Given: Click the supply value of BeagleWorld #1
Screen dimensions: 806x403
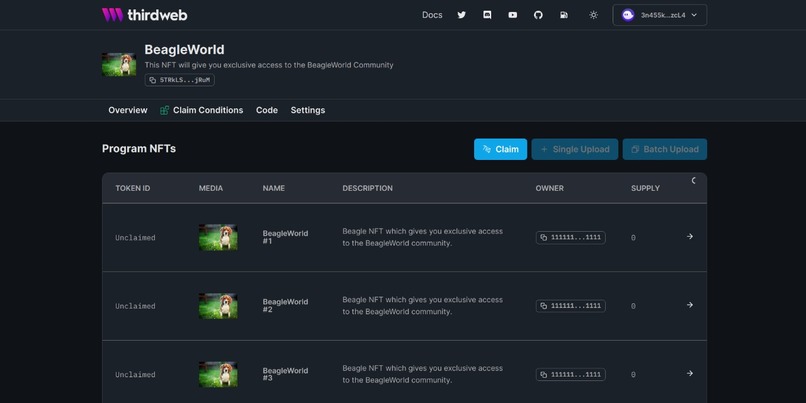Looking at the screenshot, I should pos(633,238).
